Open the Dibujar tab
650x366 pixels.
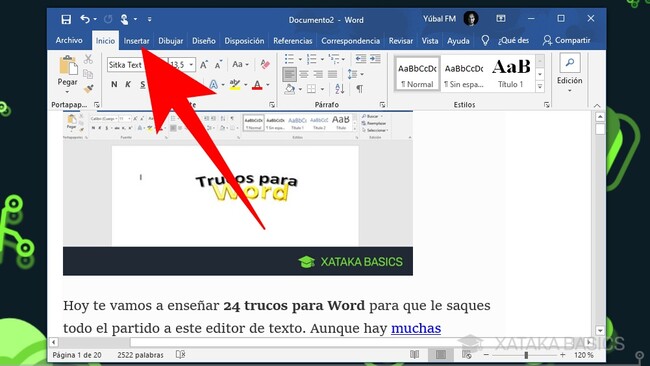click(x=171, y=41)
